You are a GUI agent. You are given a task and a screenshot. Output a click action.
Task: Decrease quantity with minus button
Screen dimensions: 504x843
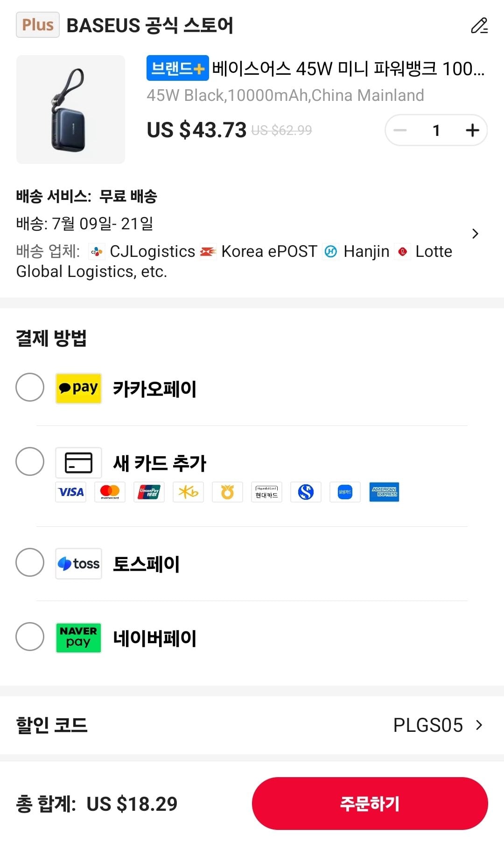point(400,130)
